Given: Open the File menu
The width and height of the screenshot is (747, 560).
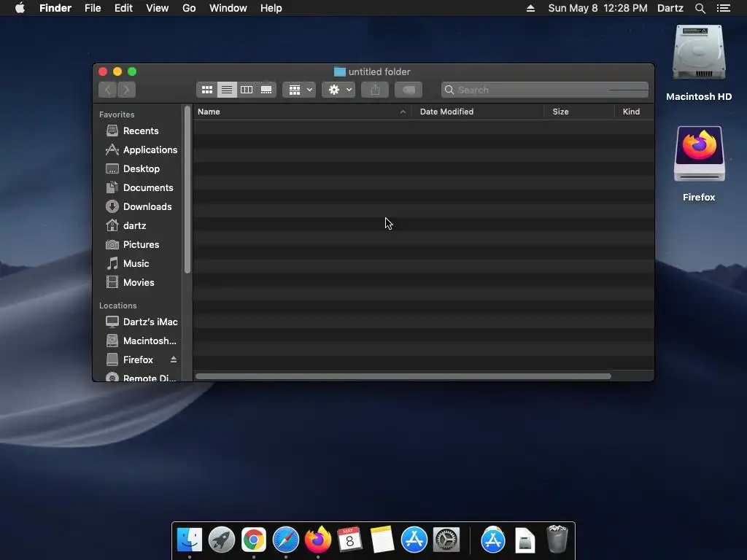Looking at the screenshot, I should (x=93, y=8).
